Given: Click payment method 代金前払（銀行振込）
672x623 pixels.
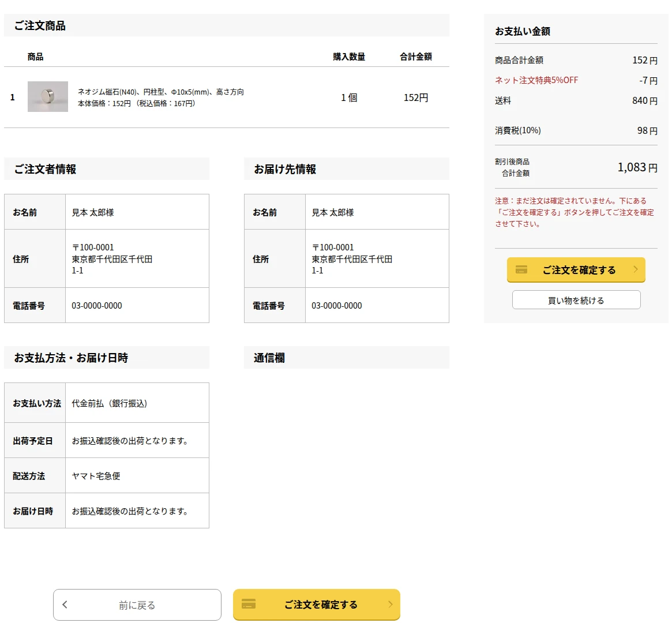Looking at the screenshot, I should tap(109, 403).
